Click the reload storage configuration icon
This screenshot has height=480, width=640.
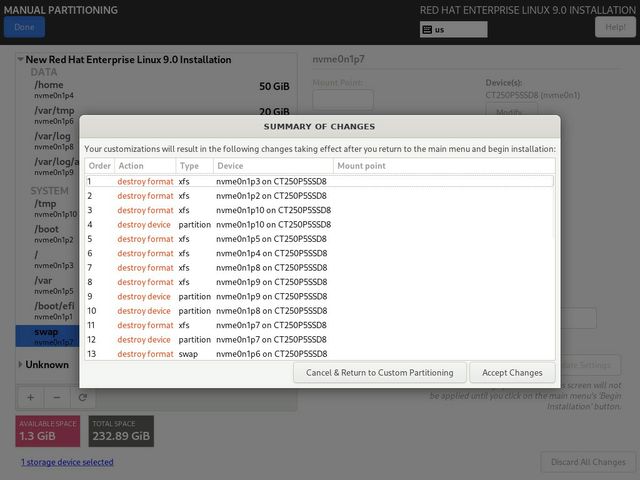[x=82, y=397]
